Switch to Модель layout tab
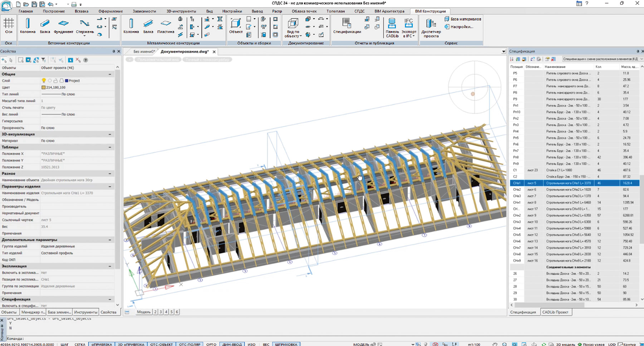 (143, 312)
